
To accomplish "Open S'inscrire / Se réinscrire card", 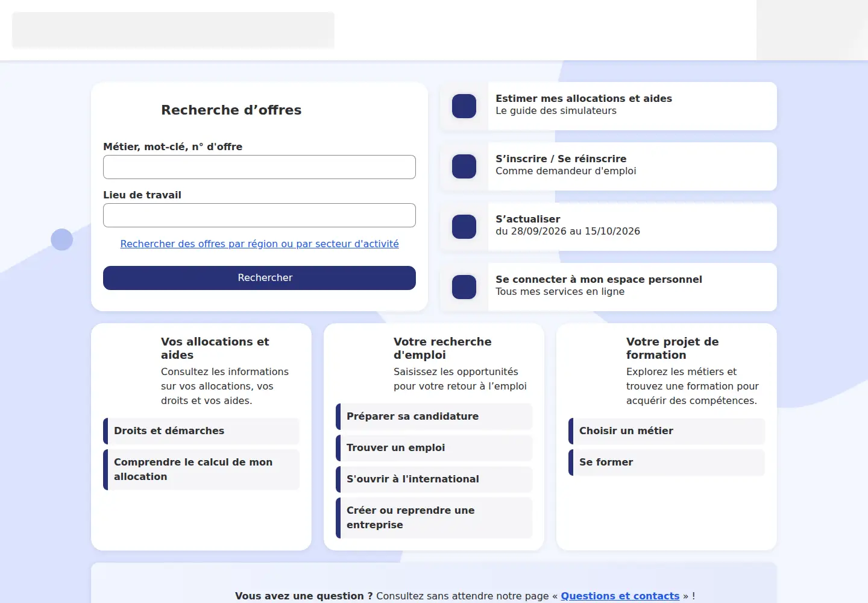I will tap(608, 166).
